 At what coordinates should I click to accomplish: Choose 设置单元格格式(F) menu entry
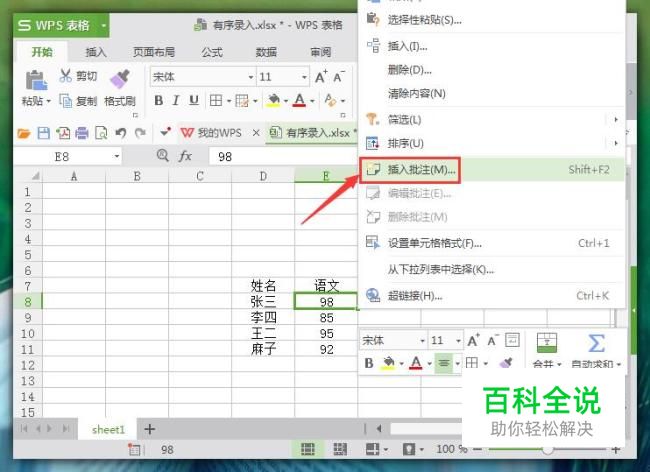click(x=492, y=243)
